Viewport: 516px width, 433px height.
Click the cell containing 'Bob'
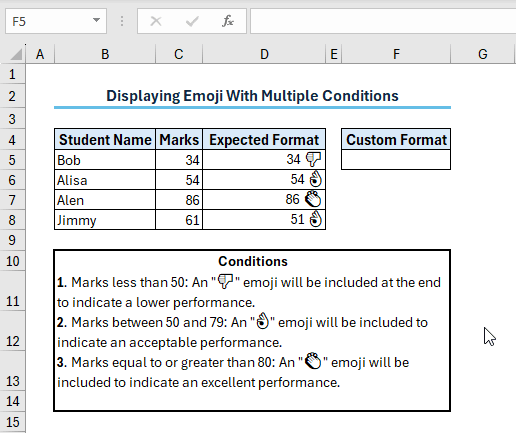[x=105, y=160]
